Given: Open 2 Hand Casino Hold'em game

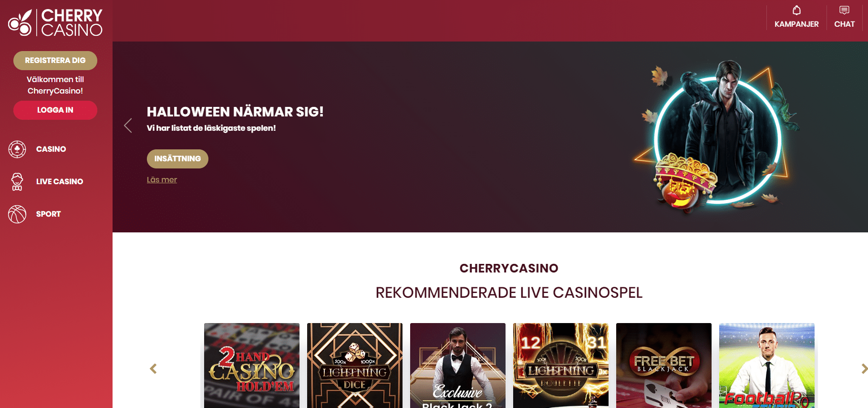Looking at the screenshot, I should (x=252, y=366).
